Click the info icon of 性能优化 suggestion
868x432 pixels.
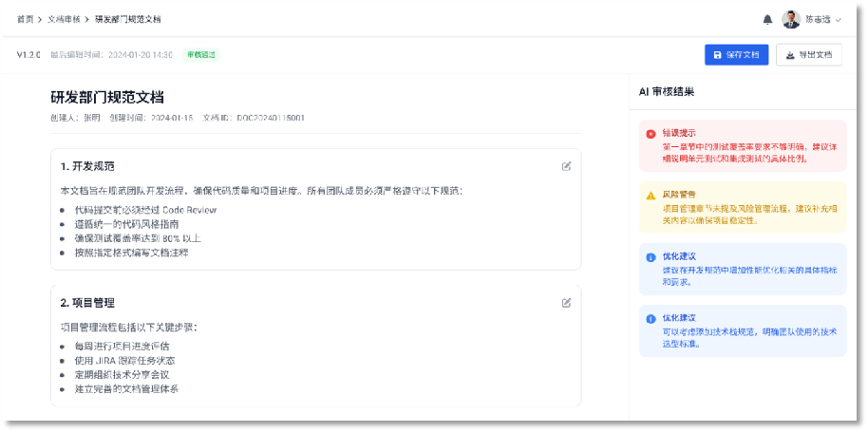tap(651, 257)
